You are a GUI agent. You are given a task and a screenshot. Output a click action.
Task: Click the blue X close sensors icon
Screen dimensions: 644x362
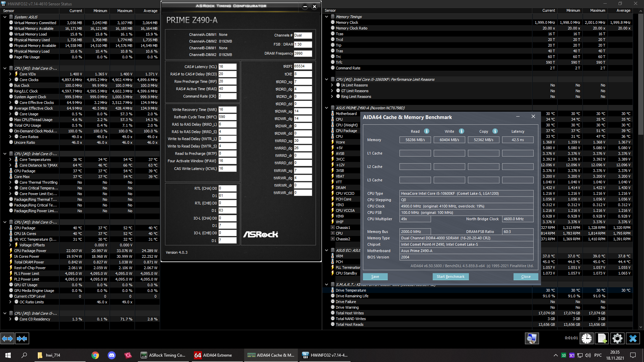pyautogui.click(x=633, y=339)
